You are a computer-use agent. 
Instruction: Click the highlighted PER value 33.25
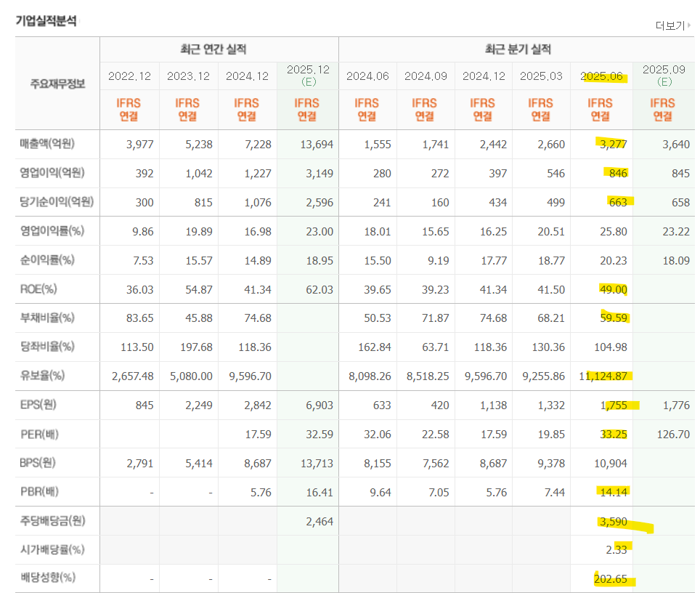tap(614, 435)
